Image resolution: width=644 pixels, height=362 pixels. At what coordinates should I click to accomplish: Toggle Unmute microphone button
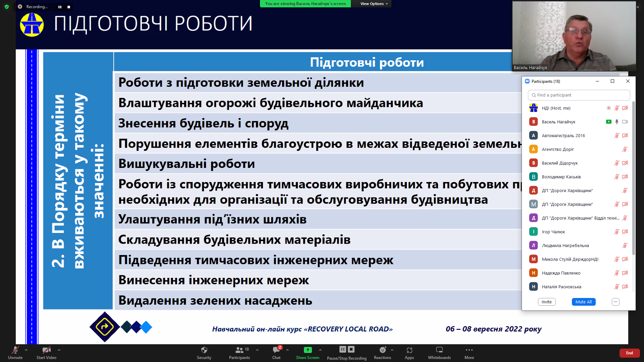pyautogui.click(x=15, y=350)
